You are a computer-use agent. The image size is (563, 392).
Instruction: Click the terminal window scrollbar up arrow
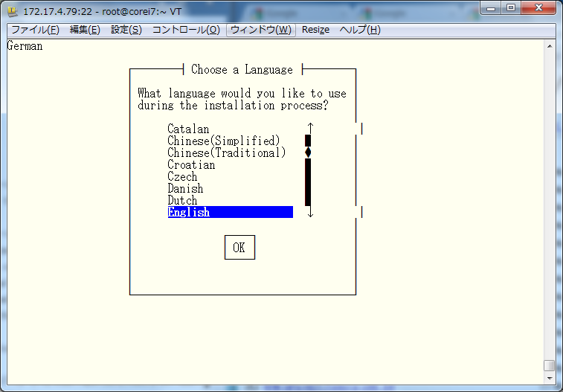[550, 46]
